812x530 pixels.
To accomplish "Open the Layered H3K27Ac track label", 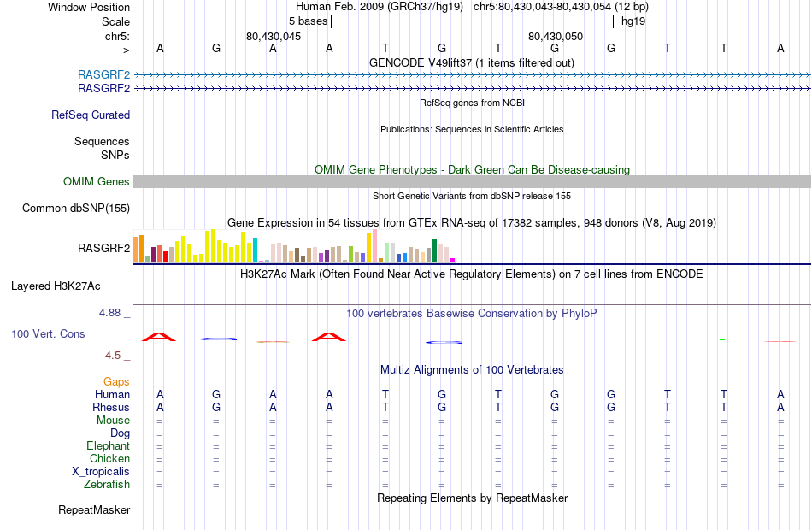I will [56, 286].
